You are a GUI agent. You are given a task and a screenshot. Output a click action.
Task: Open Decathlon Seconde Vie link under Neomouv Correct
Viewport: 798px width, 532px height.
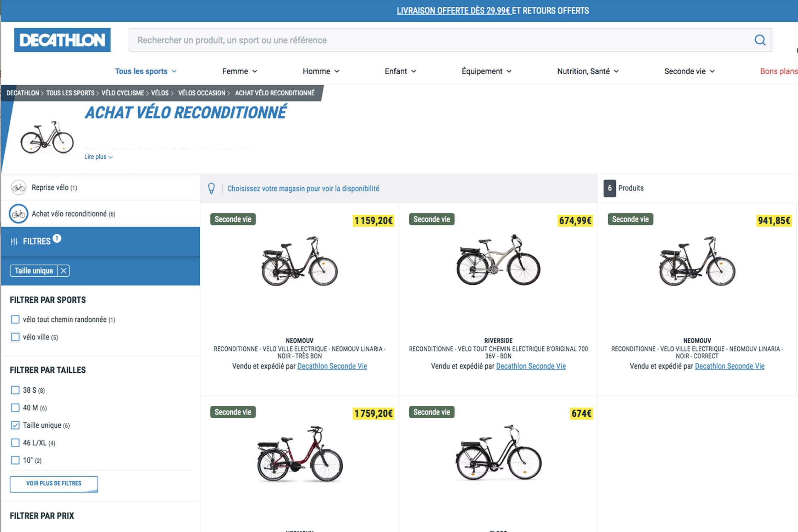point(730,366)
